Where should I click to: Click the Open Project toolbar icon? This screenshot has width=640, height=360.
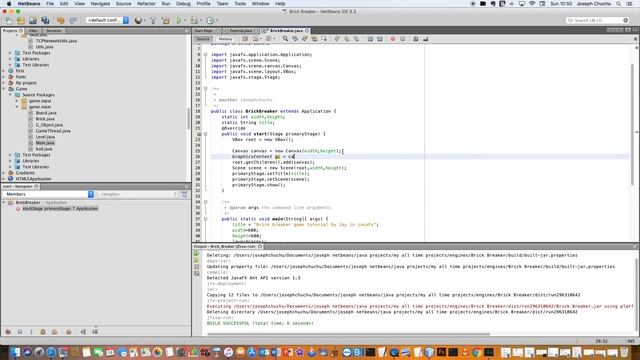(x=33, y=20)
